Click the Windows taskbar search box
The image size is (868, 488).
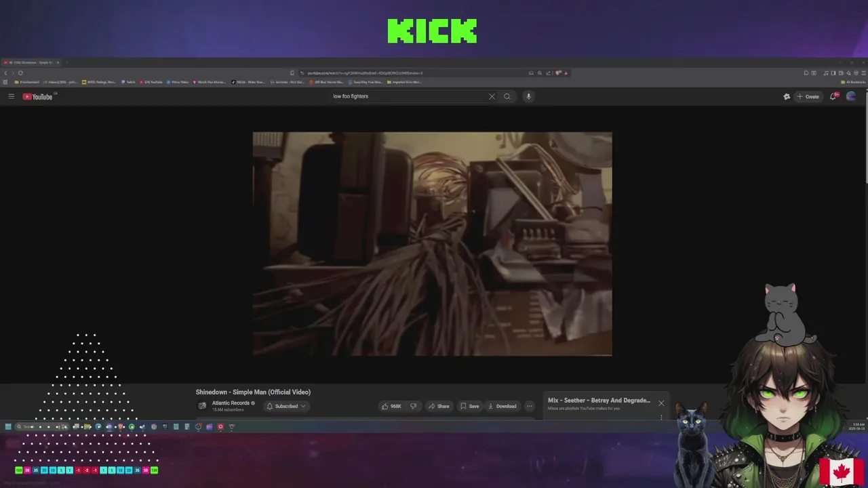[x=42, y=426]
